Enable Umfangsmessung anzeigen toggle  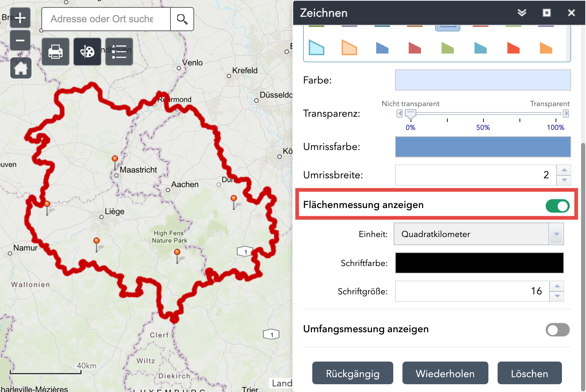(557, 330)
